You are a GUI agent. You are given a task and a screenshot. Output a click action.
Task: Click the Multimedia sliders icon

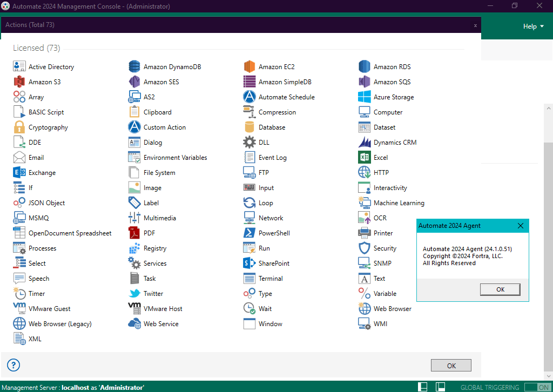134,218
